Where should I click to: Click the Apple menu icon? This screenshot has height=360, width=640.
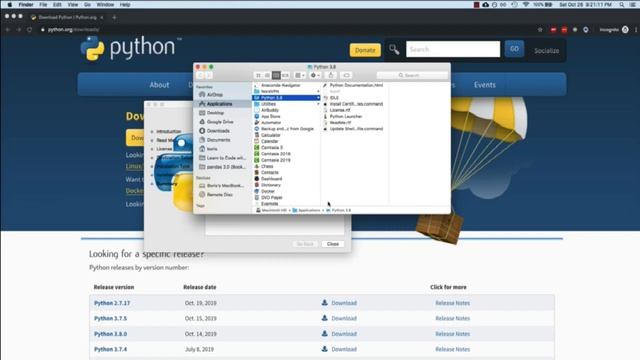[9, 4]
